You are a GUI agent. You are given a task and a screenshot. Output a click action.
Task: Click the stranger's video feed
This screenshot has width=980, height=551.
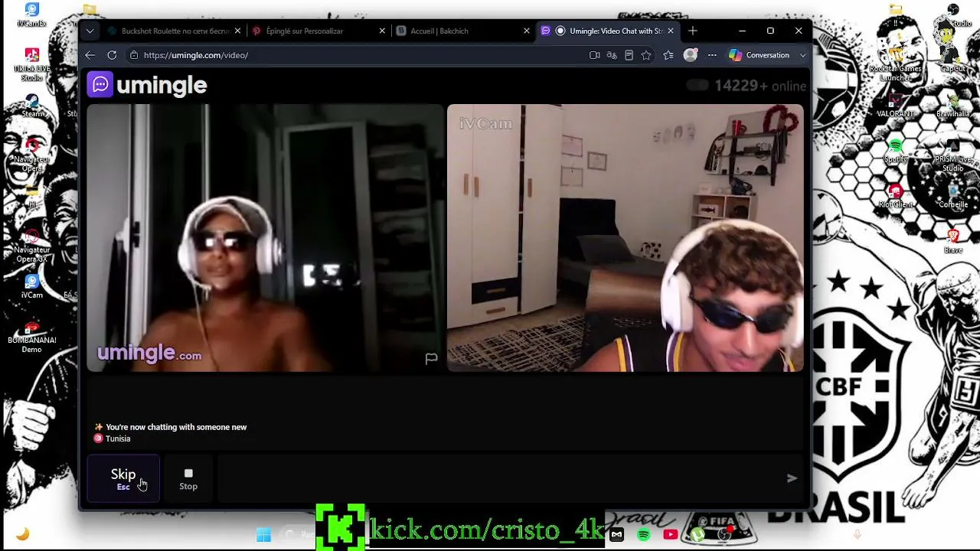click(x=265, y=238)
